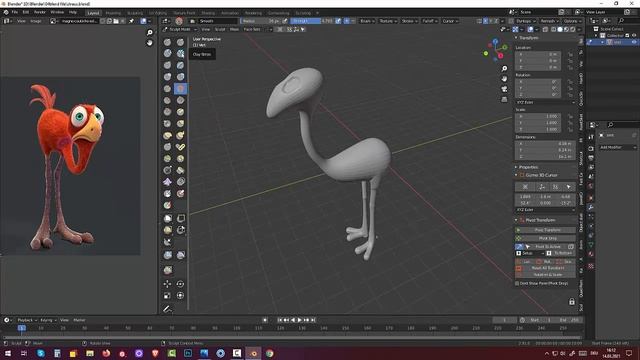Screen dimensions: 640x360
Task: Select the Mesh Filter tool
Action: pyautogui.click(x=167, y=255)
